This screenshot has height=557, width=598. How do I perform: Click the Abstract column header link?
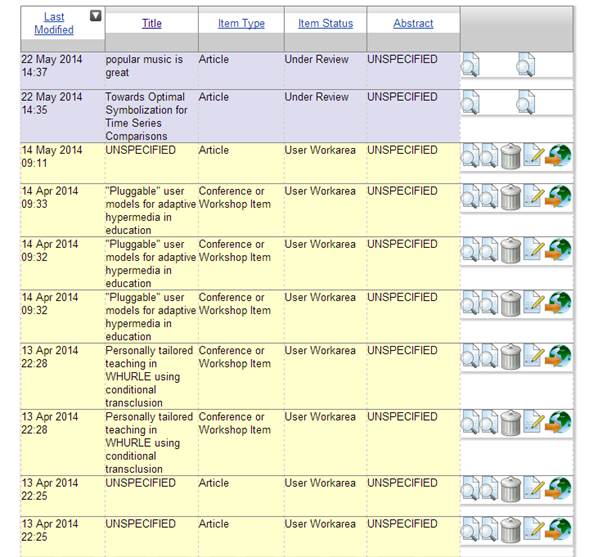[x=413, y=23]
